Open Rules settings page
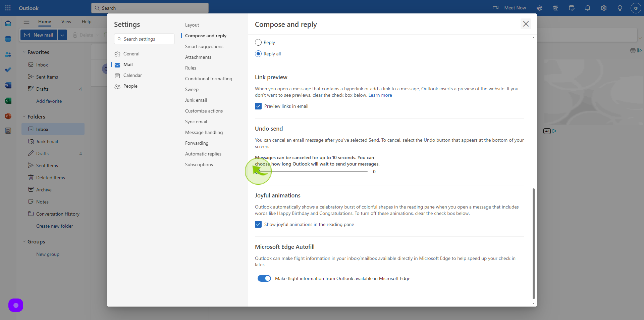Image resolution: width=644 pixels, height=320 pixels. coord(191,68)
